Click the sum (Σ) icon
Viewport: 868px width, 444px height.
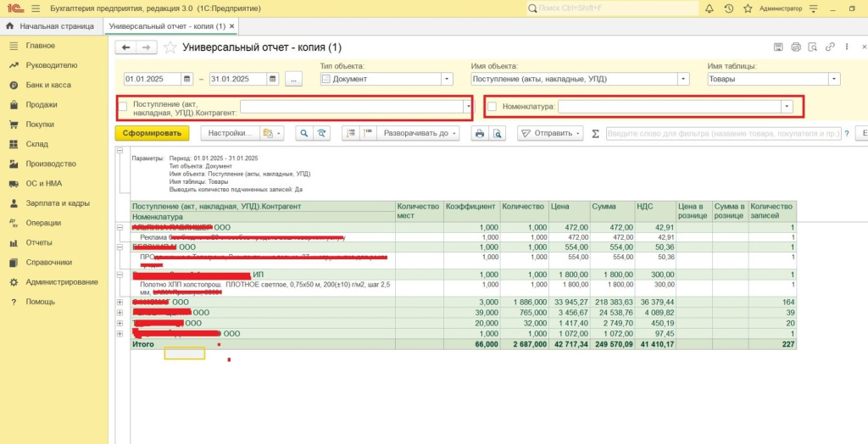click(595, 134)
